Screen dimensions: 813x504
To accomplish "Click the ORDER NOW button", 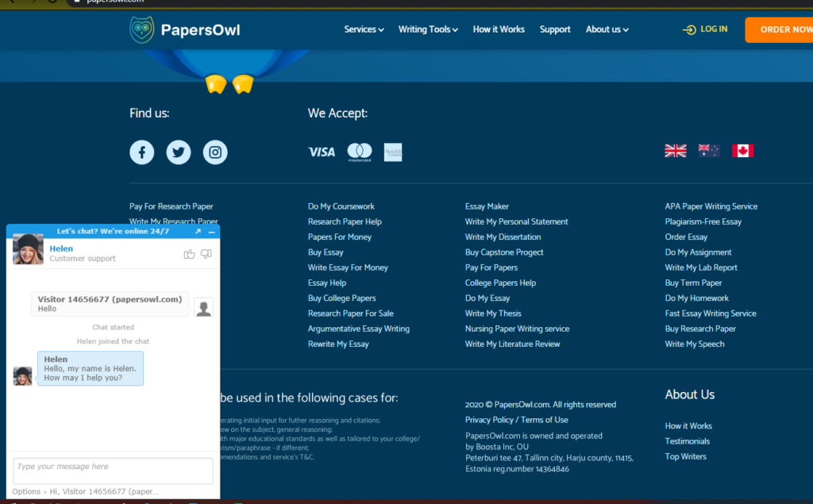I will 779,29.
